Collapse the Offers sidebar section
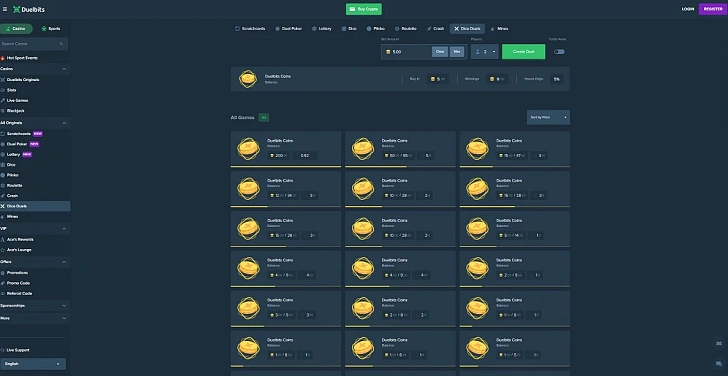The image size is (728, 376). 64,262
